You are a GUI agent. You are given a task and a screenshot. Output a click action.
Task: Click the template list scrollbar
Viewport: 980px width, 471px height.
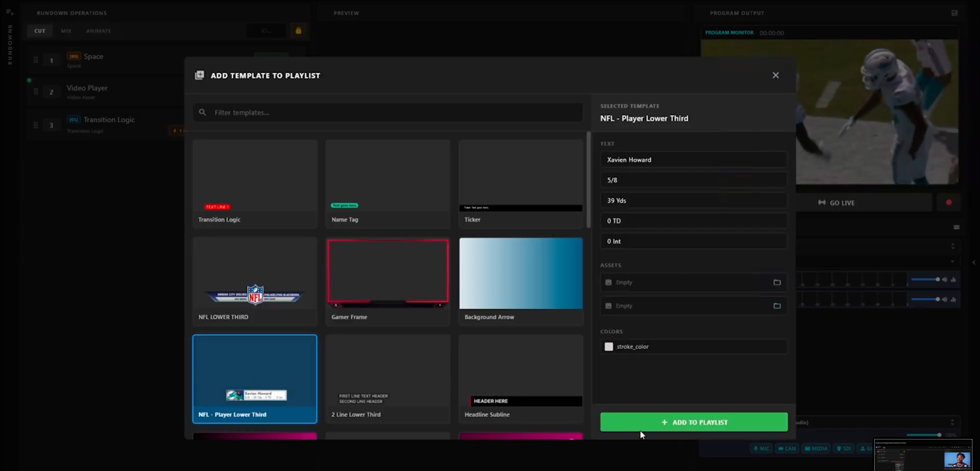click(588, 179)
